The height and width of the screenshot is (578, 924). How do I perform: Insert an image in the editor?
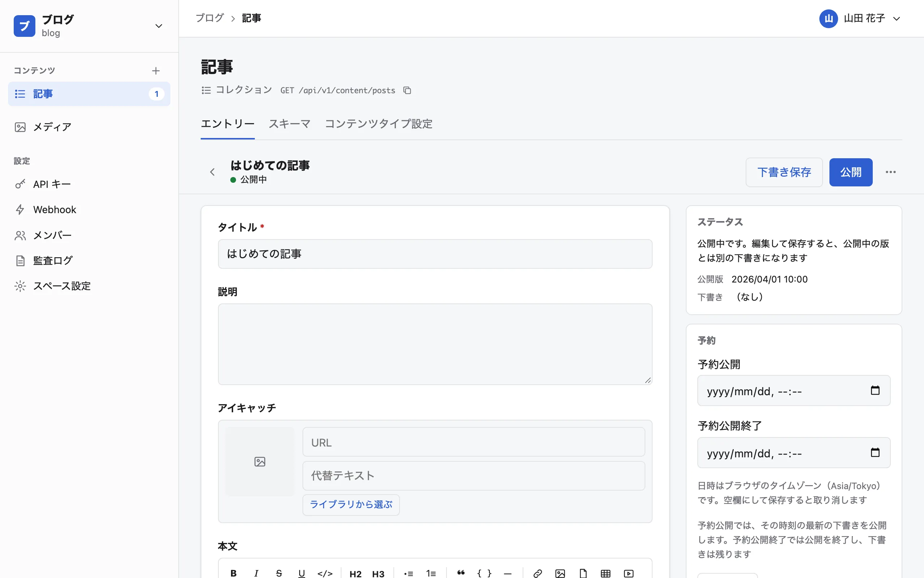tap(560, 573)
